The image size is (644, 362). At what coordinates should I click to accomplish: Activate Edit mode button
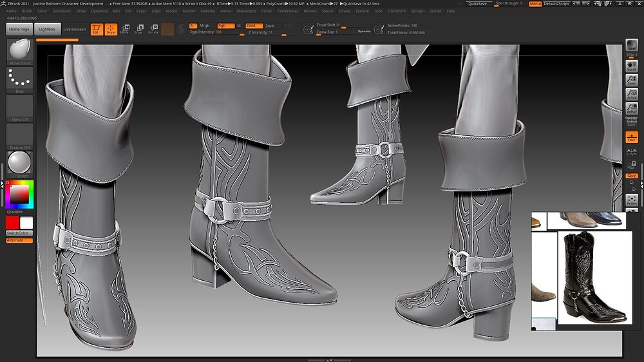click(x=97, y=29)
